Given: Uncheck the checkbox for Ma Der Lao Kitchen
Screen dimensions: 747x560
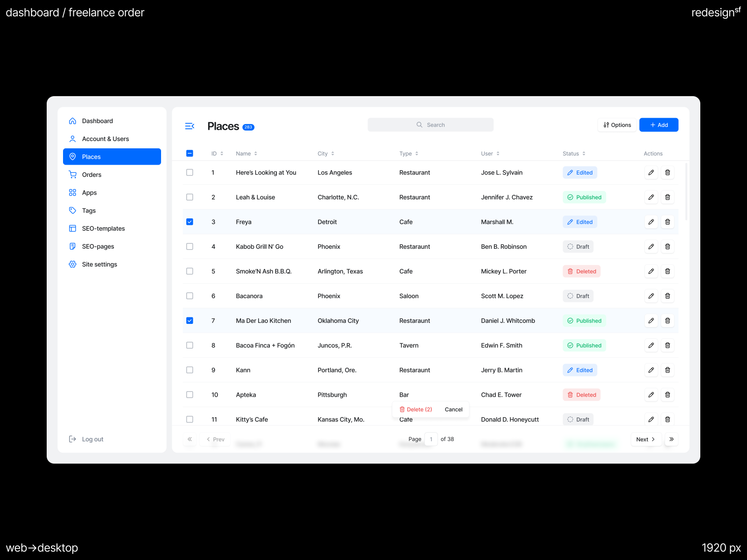Looking at the screenshot, I should point(190,321).
